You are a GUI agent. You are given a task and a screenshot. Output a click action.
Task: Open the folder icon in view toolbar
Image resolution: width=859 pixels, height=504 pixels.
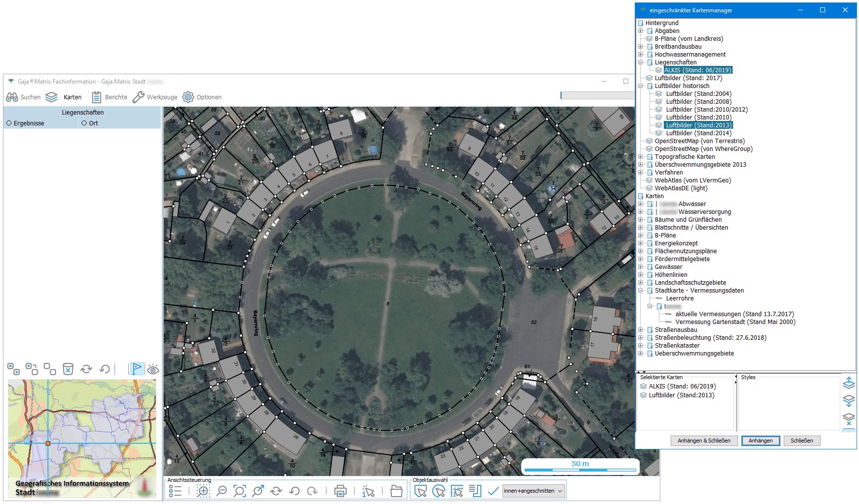396,491
